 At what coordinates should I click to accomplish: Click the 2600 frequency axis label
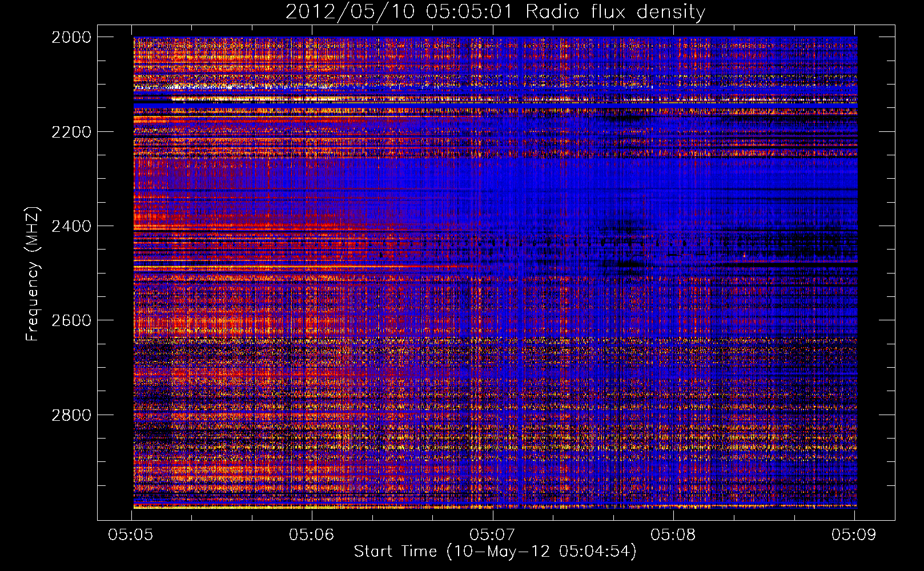tap(71, 320)
